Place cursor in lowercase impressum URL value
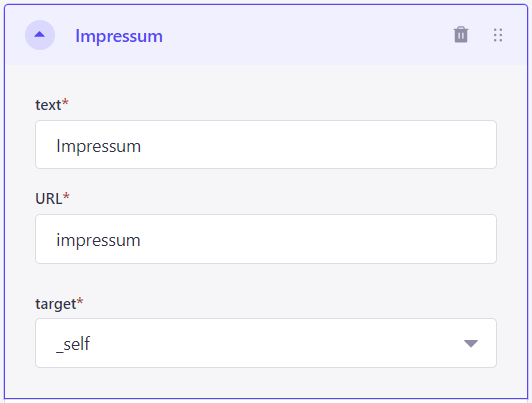Image resolution: width=532 pixels, height=403 pixels. click(98, 240)
